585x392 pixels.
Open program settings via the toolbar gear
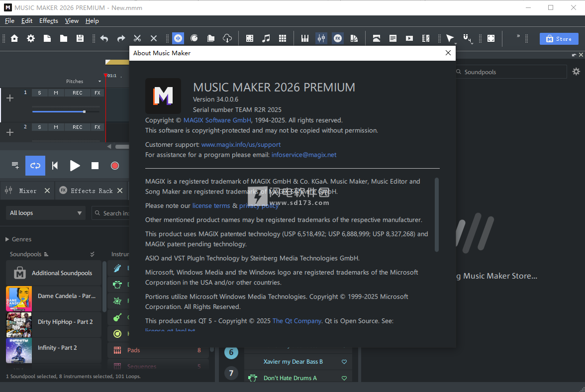pyautogui.click(x=31, y=38)
